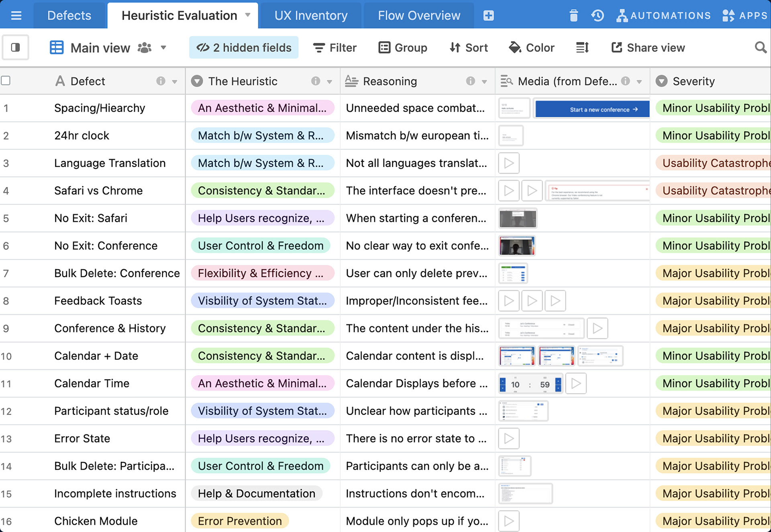Open the Heuristic Evaluation tab dropdown arrow
Viewport: 771px width, 532px height.
(x=248, y=15)
